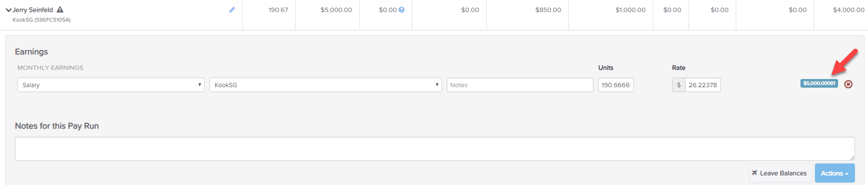Click the Jerry Seinfeld employee name
Screen dimensions: 868x185
click(33, 10)
